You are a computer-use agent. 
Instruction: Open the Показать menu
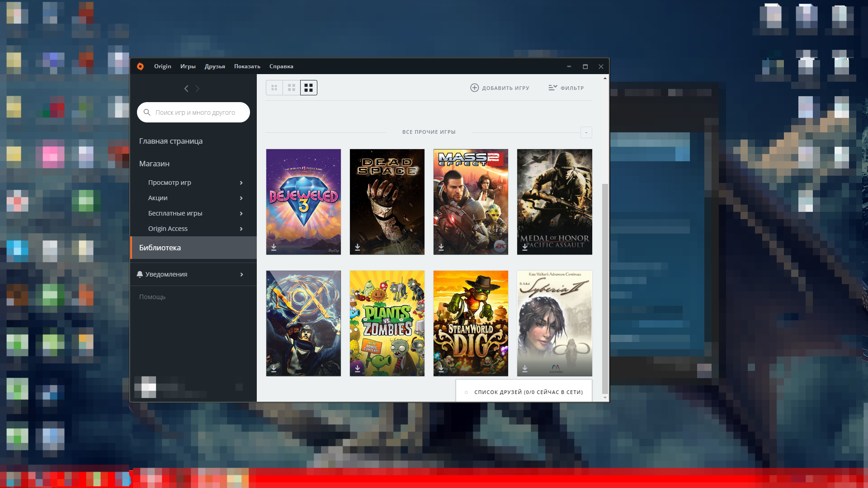coord(247,66)
